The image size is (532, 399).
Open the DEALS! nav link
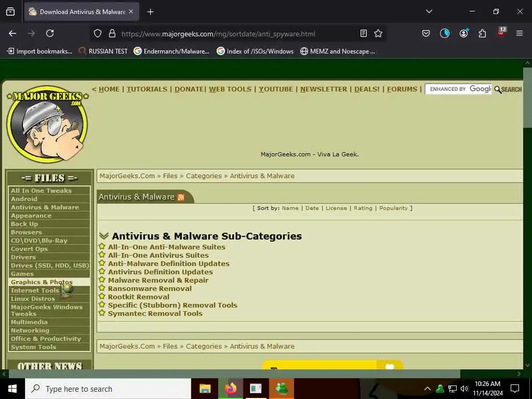click(x=367, y=89)
